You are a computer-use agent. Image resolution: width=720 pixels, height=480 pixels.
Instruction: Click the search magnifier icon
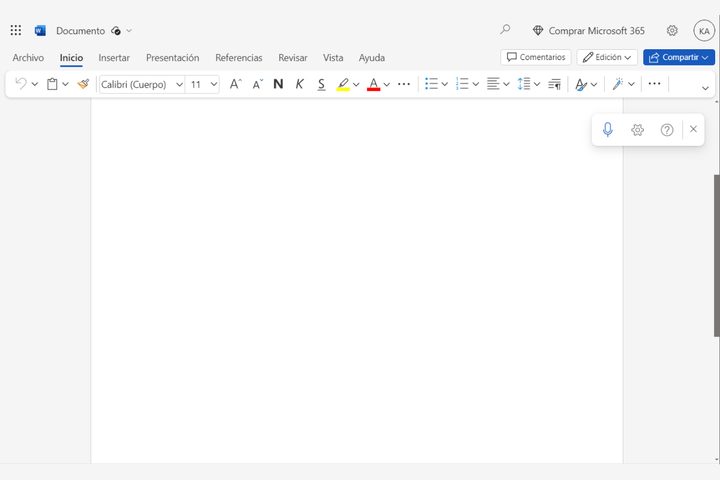pos(505,31)
